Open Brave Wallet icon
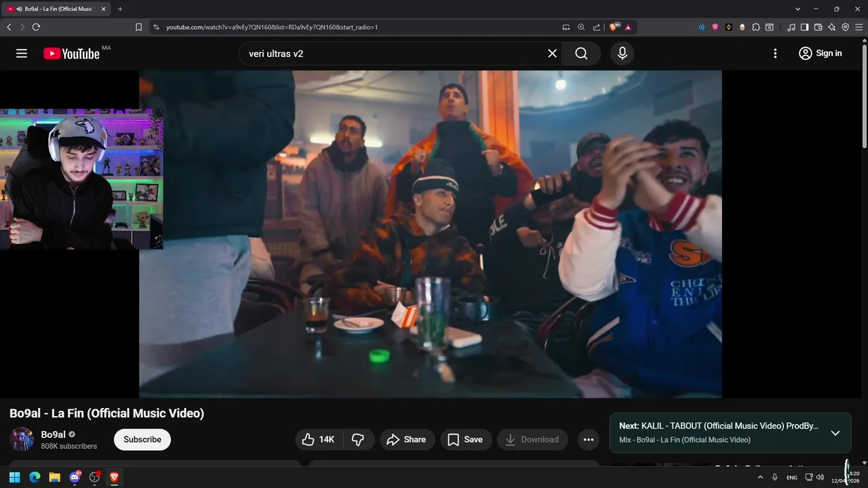The width and height of the screenshot is (868, 488). (x=818, y=27)
